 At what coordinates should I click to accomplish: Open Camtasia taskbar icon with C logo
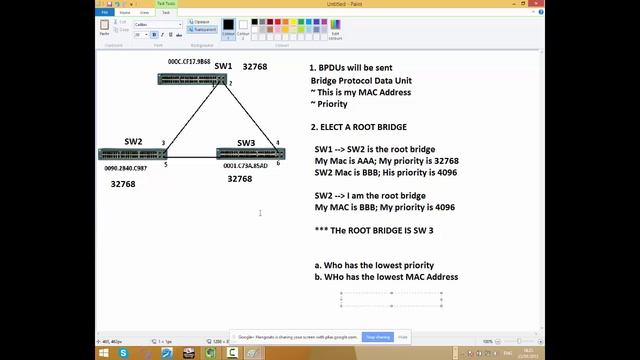pyautogui.click(x=232, y=353)
